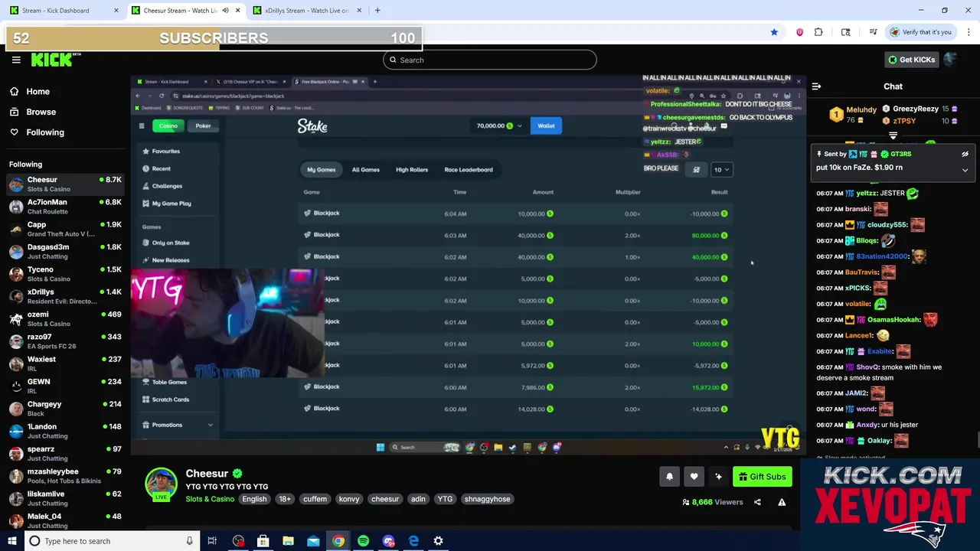
Task: Open the user profile avatar menu
Action: point(951,60)
